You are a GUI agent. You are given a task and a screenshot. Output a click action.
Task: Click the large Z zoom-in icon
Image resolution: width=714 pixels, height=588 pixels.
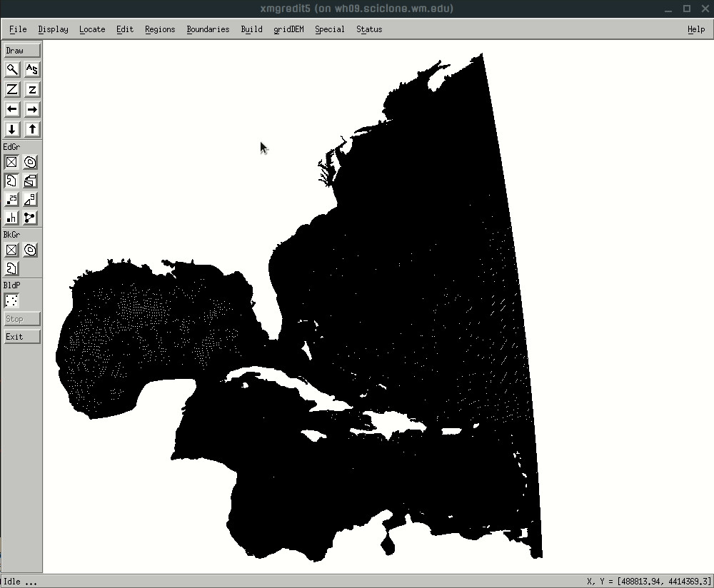[x=12, y=89]
